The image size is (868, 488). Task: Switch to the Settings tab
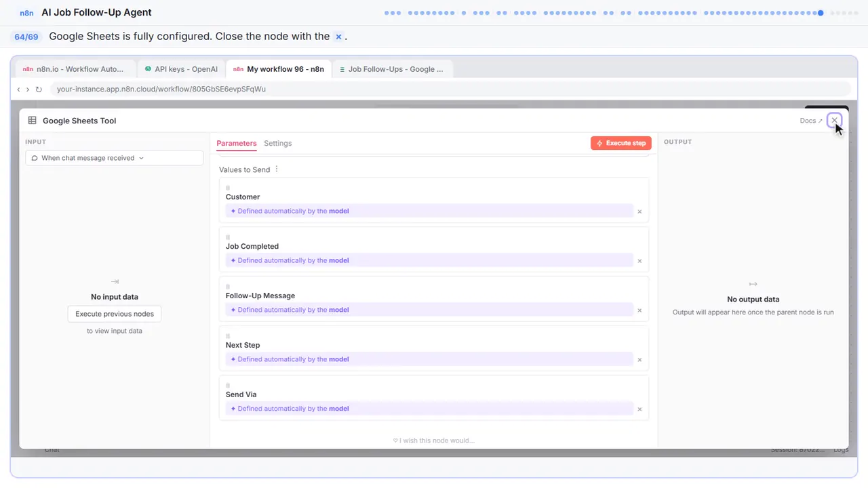pyautogui.click(x=277, y=143)
